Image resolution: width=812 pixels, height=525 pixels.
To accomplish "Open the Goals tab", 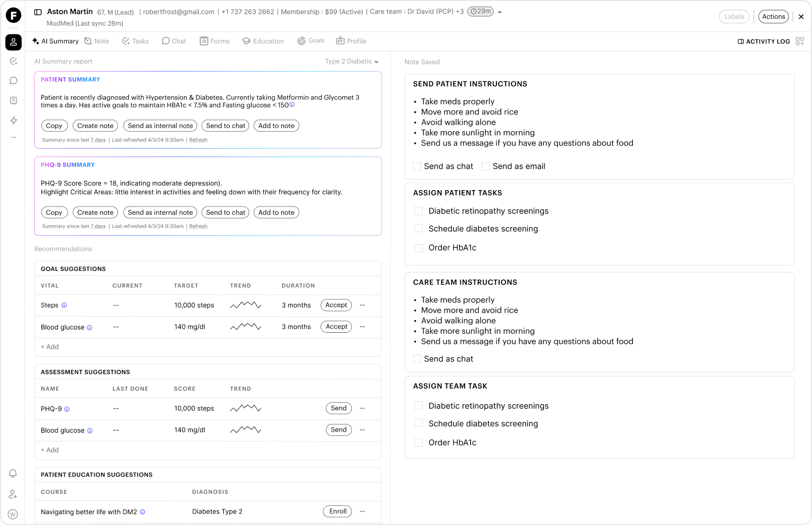I will click(x=311, y=41).
